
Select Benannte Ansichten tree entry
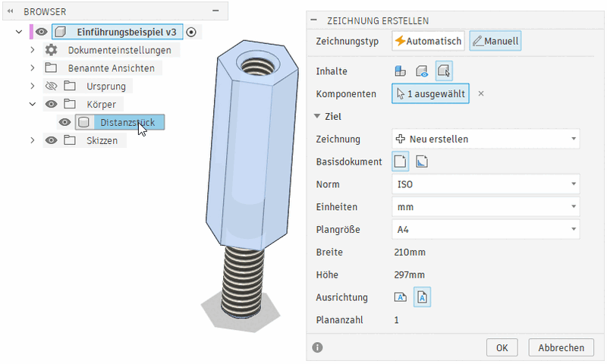pos(111,68)
